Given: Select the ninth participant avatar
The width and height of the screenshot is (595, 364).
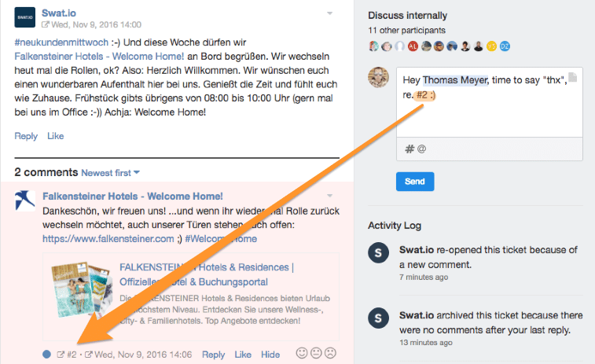Looking at the screenshot, I should pos(479,46).
